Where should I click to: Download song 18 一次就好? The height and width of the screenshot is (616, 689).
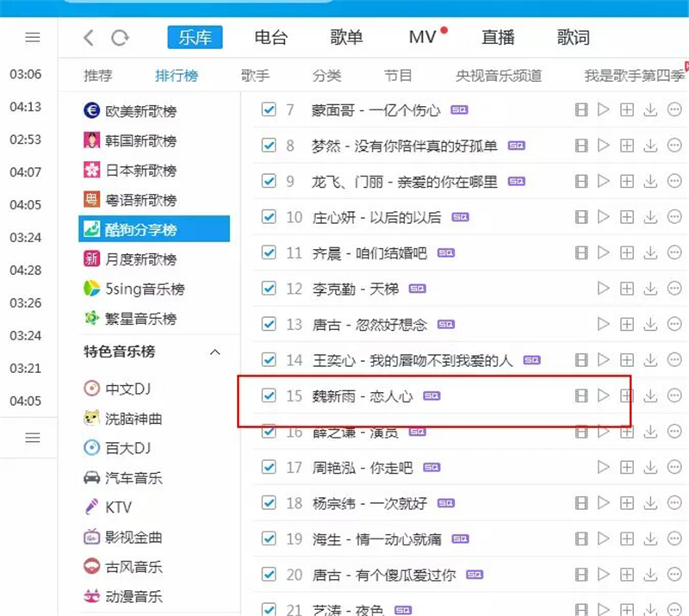[650, 503]
